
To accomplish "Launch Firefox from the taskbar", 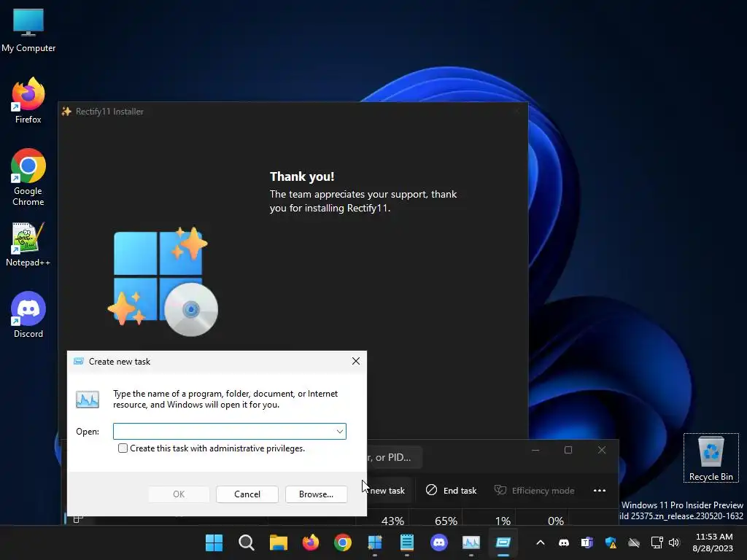I will click(311, 542).
